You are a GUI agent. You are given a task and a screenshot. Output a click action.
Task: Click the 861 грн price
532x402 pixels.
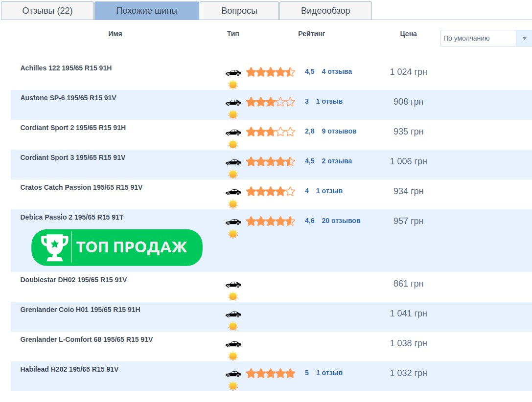(408, 284)
